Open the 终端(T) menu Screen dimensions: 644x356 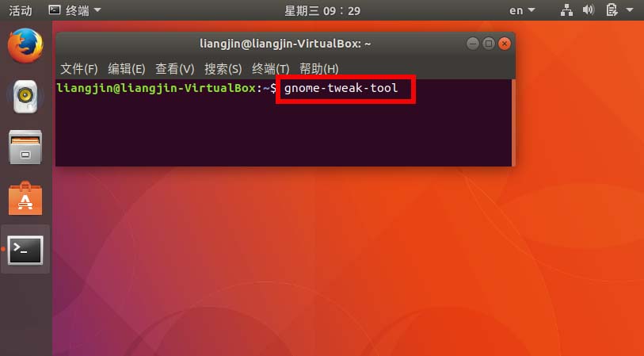pos(271,69)
